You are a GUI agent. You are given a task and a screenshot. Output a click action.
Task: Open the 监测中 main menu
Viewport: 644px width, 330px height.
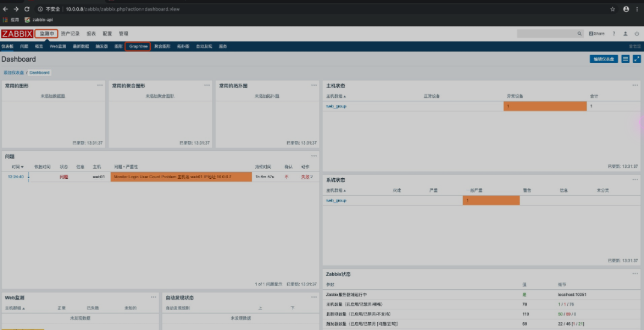pos(46,34)
